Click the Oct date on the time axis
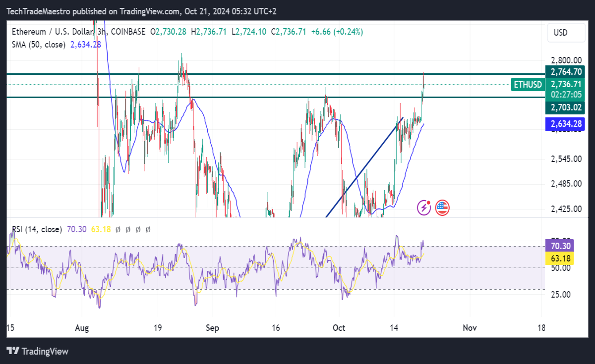The image size is (595, 364). 339,328
